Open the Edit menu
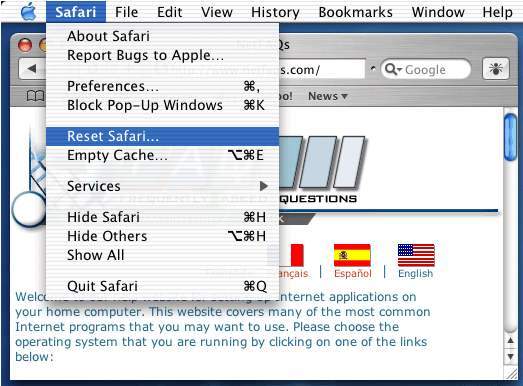 click(169, 12)
